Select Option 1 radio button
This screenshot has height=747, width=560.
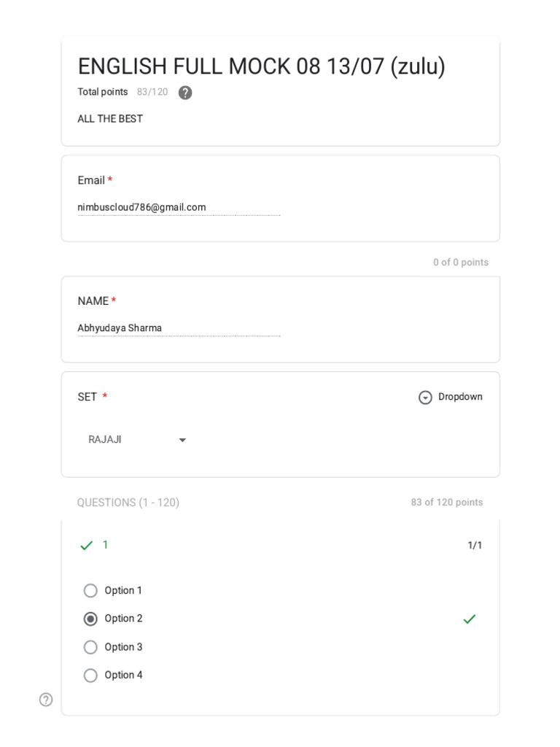pyautogui.click(x=90, y=591)
